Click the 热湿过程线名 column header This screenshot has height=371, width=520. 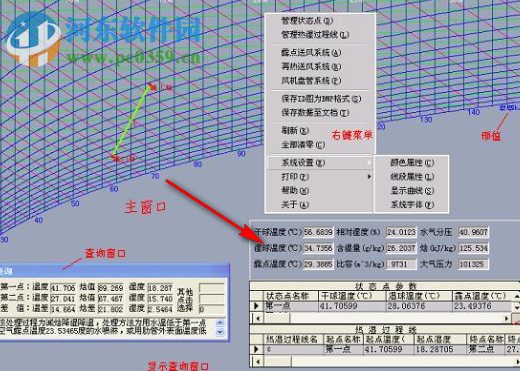coord(292,339)
